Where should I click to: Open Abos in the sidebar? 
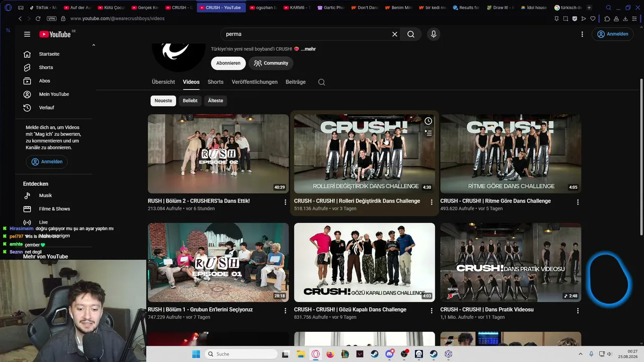tap(45, 81)
